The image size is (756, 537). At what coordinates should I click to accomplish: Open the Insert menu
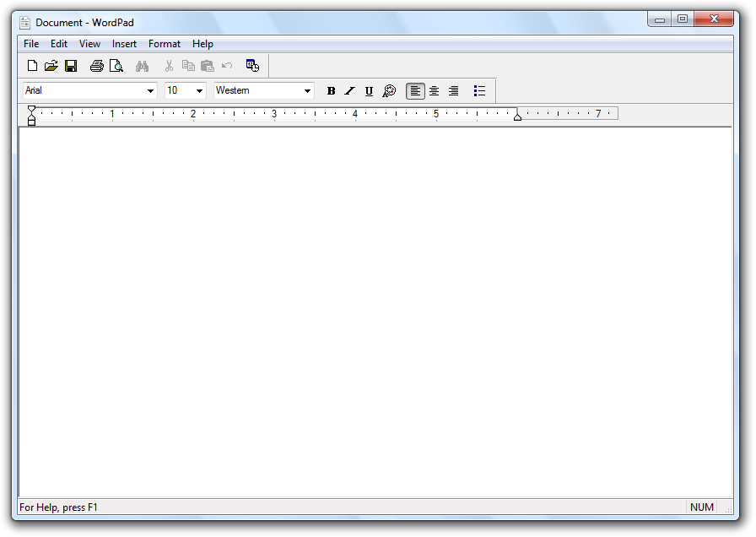tap(124, 44)
